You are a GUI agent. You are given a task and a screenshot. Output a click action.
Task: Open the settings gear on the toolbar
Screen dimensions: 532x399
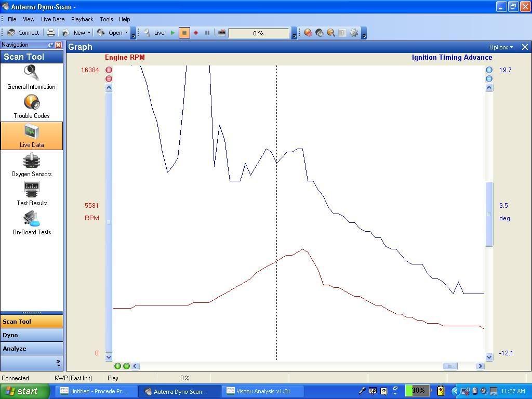354,33
